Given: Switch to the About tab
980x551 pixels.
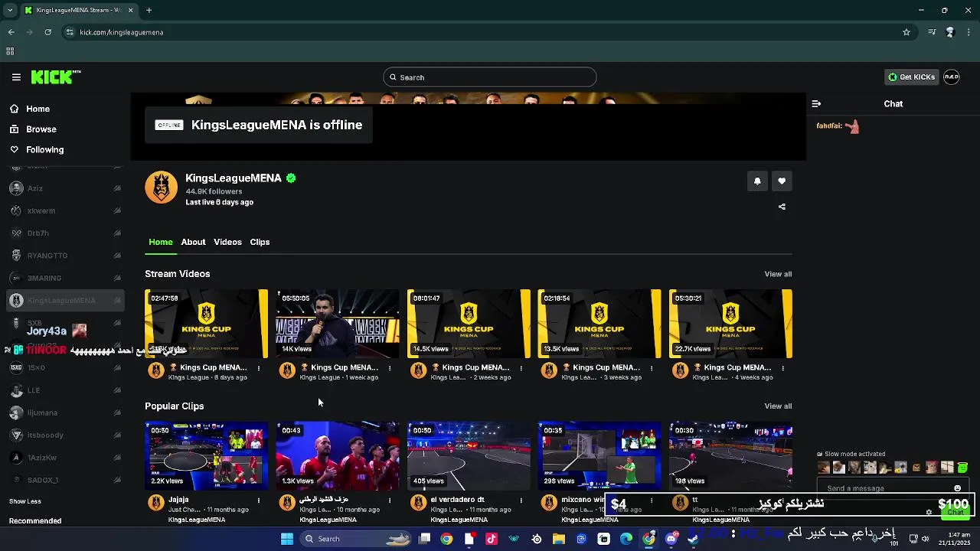Looking at the screenshot, I should click(x=193, y=242).
